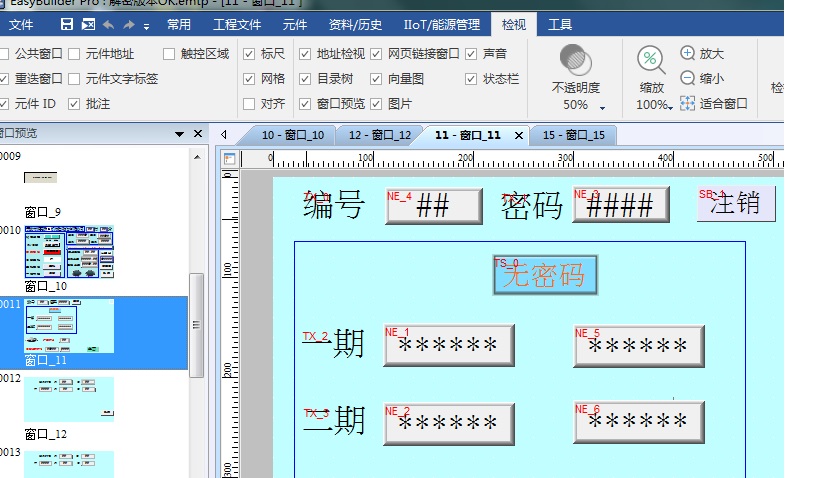
Task: Zoom in with the 放大 icon
Action: [x=688, y=53]
